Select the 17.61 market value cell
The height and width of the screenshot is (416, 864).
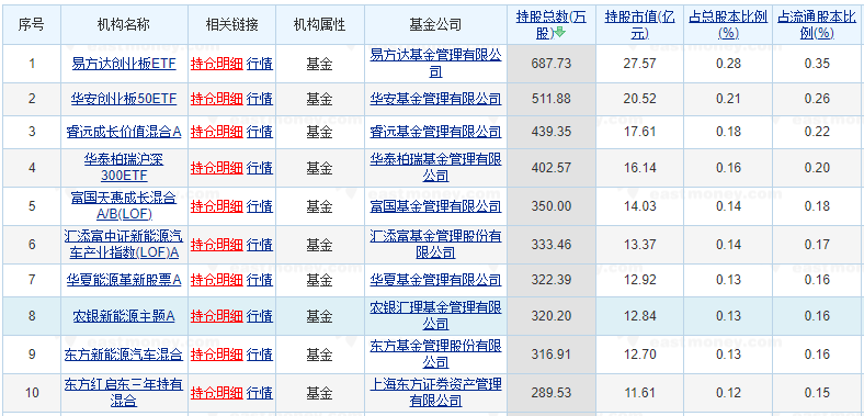point(640,132)
